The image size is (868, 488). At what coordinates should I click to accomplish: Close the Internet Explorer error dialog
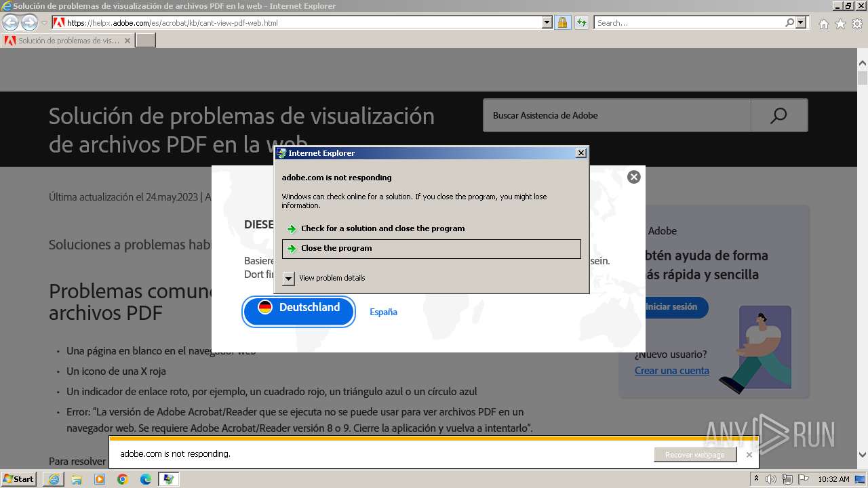tap(581, 153)
